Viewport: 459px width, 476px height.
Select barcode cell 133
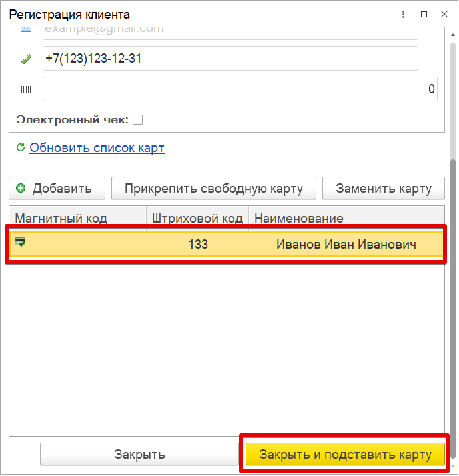(x=198, y=244)
